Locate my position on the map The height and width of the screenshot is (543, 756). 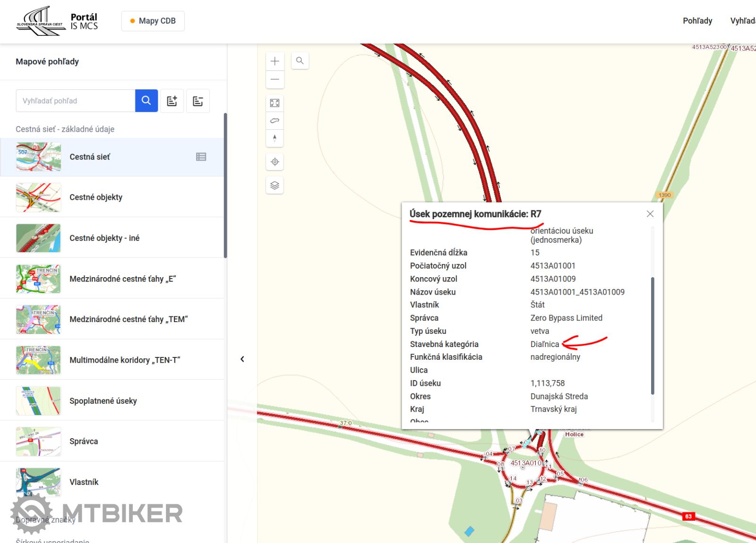pyautogui.click(x=275, y=162)
